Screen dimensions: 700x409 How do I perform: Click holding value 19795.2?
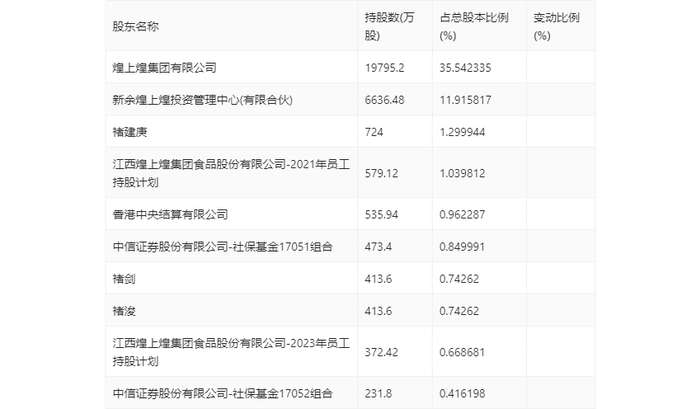point(384,67)
